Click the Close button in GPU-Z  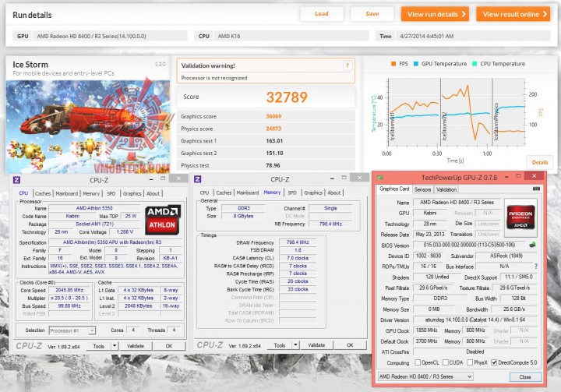[x=525, y=377]
